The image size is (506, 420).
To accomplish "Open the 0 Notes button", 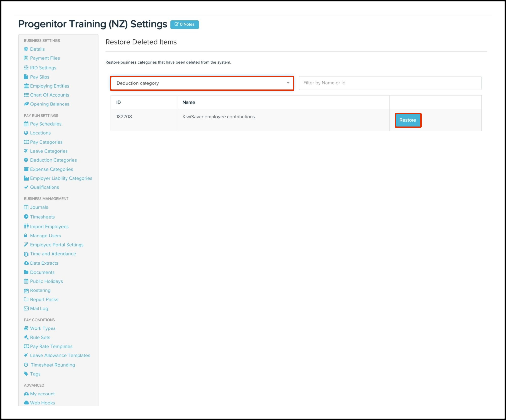I will click(185, 24).
